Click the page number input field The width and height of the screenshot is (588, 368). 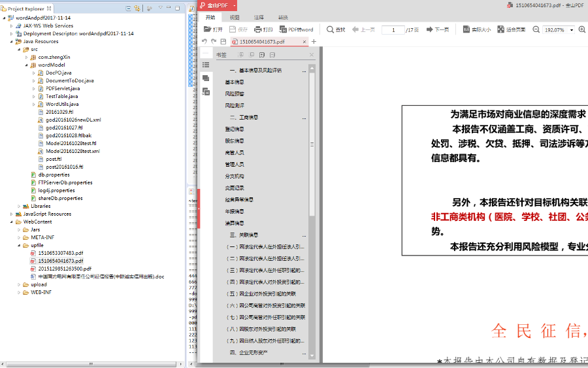click(393, 29)
